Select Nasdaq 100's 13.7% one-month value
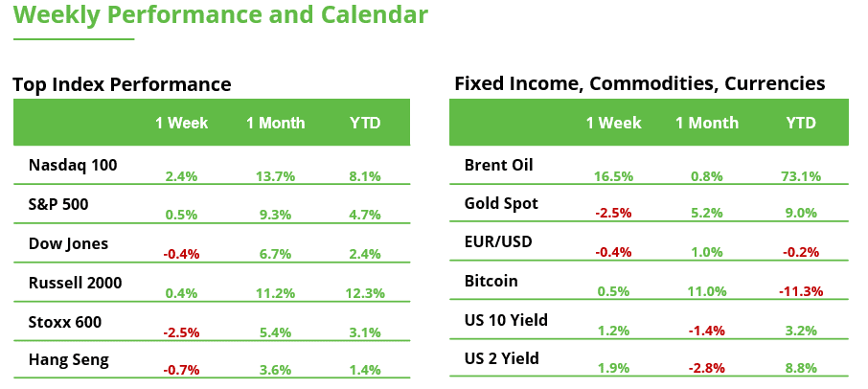 coord(275,176)
